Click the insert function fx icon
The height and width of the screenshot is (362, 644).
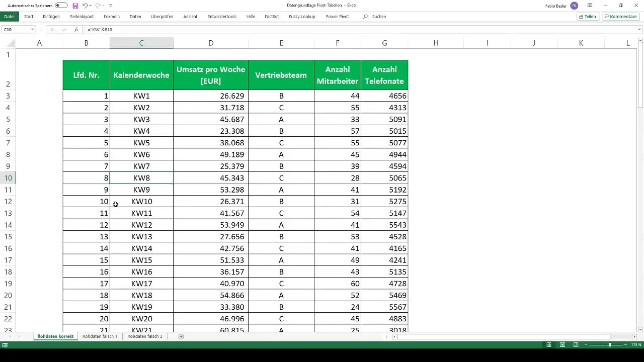76,30
